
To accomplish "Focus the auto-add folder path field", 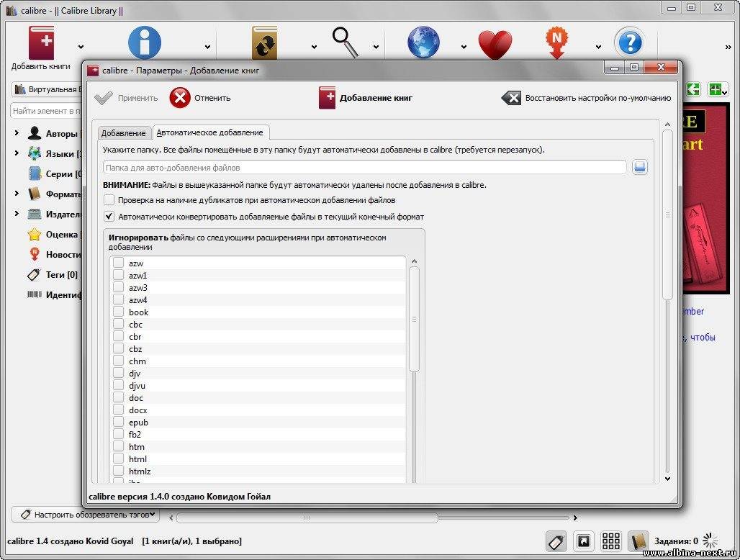I will pyautogui.click(x=365, y=168).
